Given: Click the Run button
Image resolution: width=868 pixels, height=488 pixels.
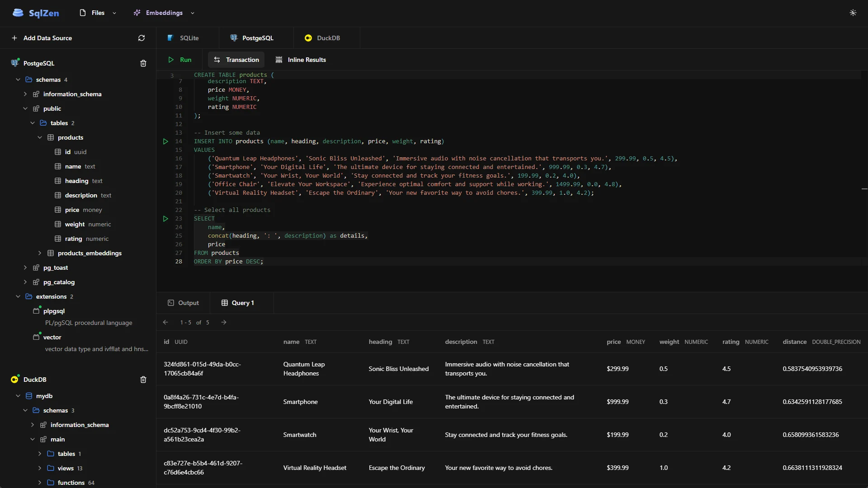Looking at the screenshot, I should [180, 60].
